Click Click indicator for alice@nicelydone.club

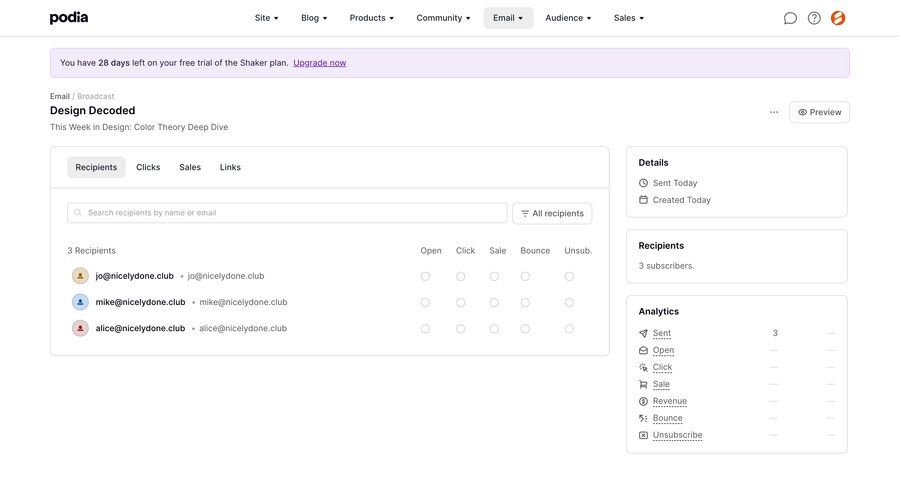point(460,329)
